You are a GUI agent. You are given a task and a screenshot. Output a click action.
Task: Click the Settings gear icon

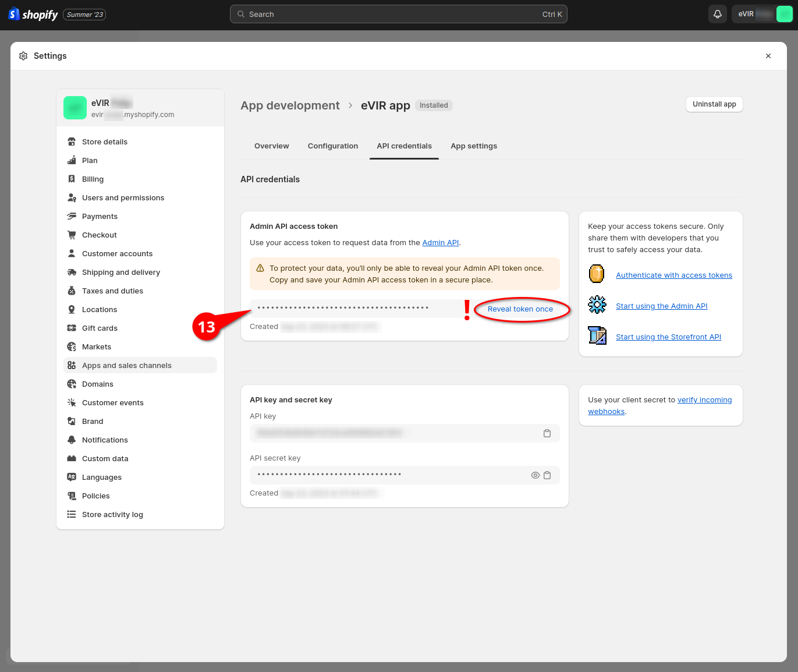[23, 56]
